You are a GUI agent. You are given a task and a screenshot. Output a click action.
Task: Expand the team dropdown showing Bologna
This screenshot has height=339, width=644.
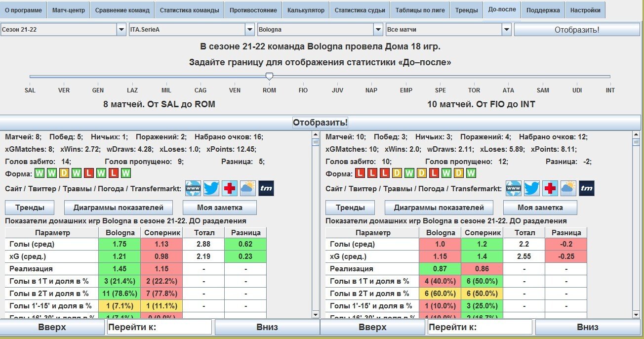pos(378,30)
